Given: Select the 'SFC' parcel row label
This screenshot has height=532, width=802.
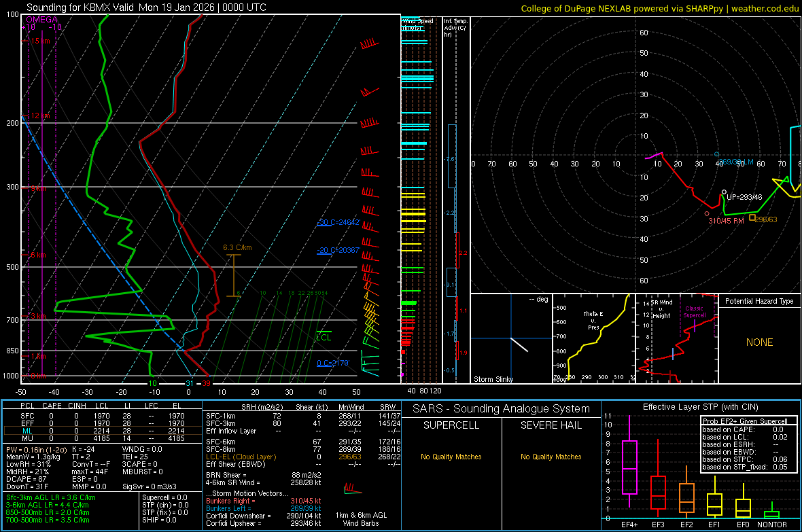Looking at the screenshot, I should click(27, 416).
